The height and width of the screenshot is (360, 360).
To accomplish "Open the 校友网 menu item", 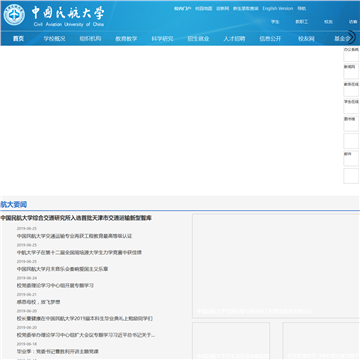I will coord(306,39).
